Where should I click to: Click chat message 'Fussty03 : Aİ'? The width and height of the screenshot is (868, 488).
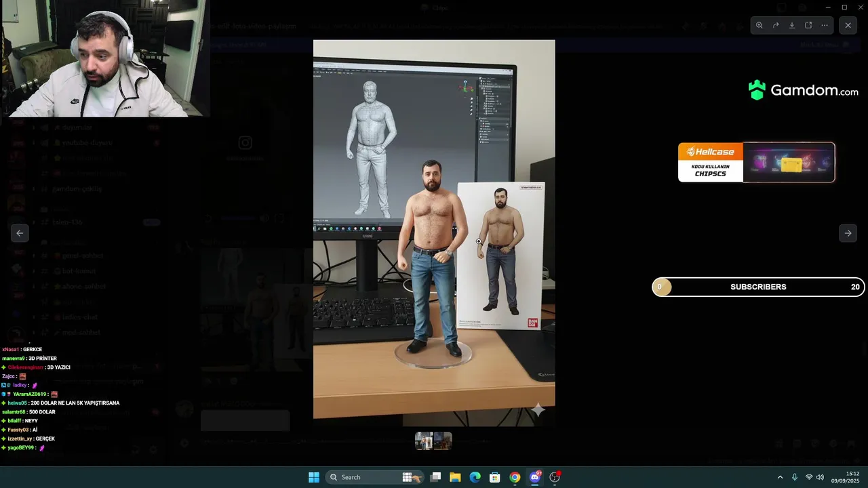pyautogui.click(x=20, y=430)
